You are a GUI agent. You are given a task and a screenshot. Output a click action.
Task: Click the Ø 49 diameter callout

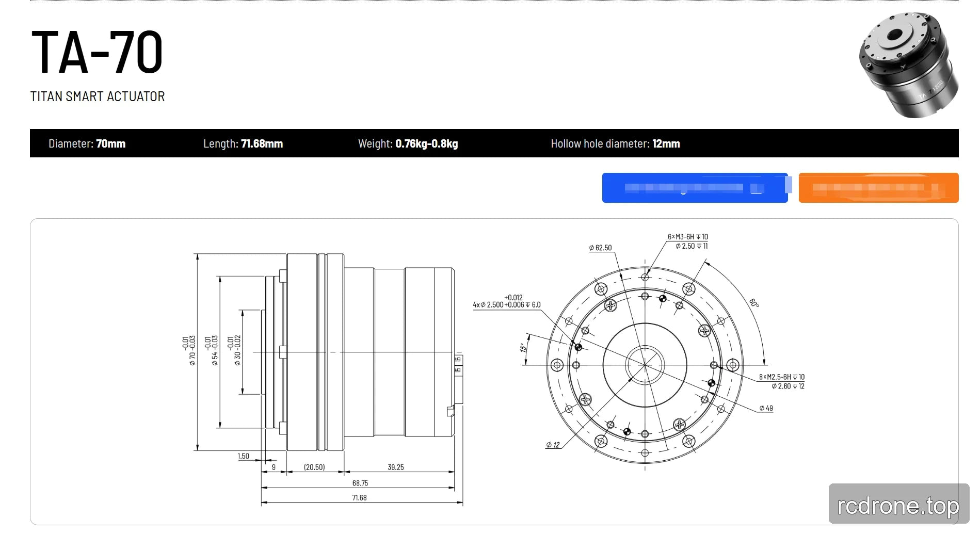click(x=766, y=408)
